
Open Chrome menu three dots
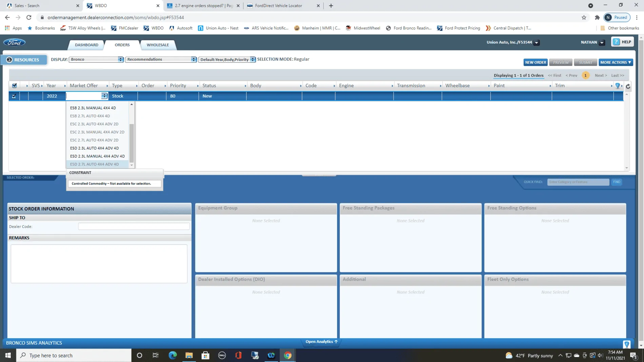coord(637,17)
